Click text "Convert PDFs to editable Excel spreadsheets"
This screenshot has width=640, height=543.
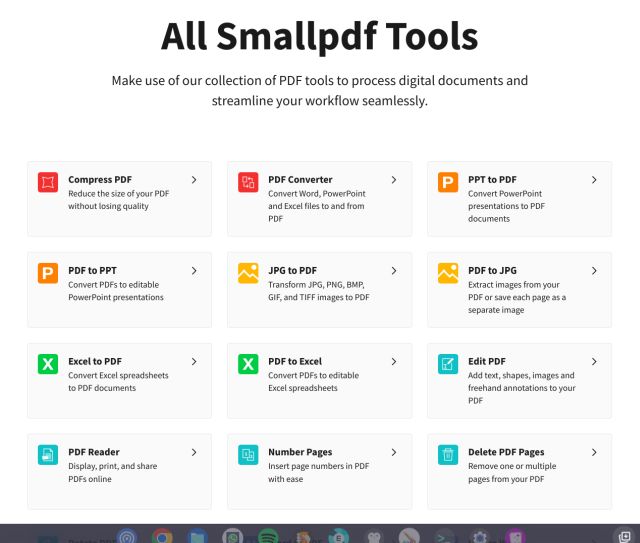click(313, 382)
